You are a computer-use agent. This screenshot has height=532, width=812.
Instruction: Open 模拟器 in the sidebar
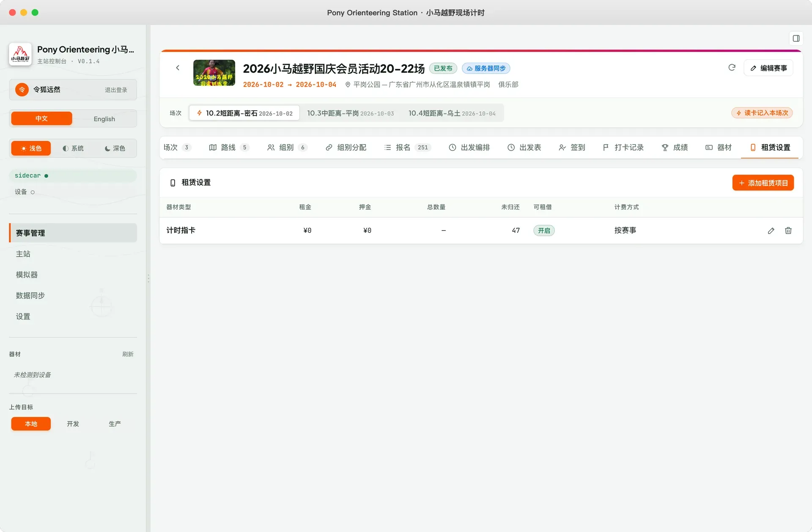pos(73,274)
